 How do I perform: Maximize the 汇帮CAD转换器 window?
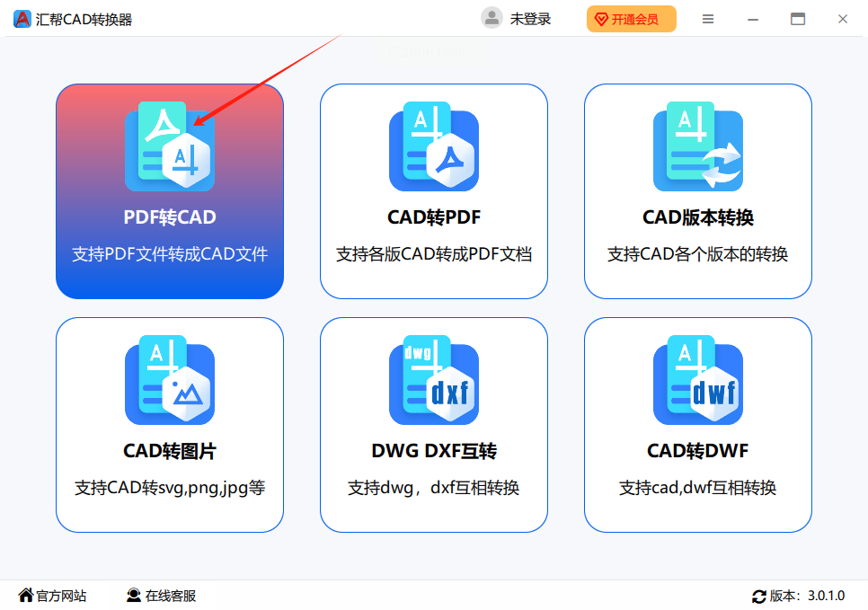point(797,20)
